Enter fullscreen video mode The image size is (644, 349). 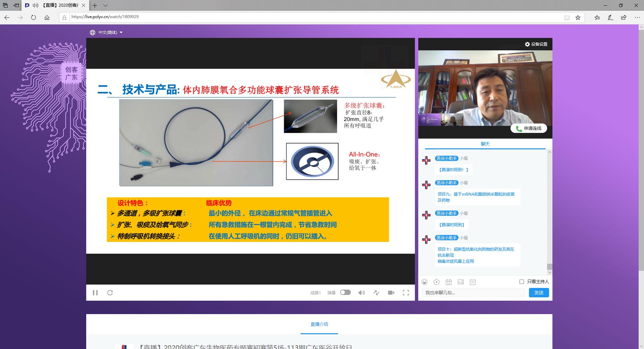[406, 293]
